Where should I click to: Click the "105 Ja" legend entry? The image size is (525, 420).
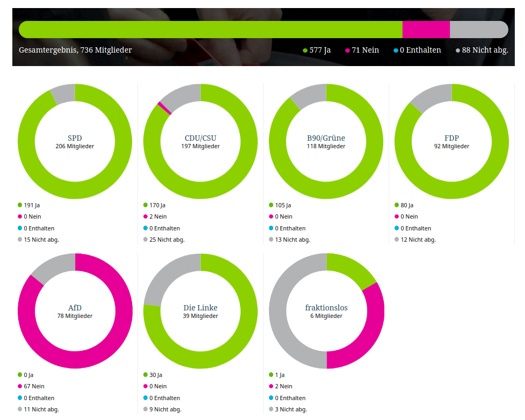pos(280,205)
